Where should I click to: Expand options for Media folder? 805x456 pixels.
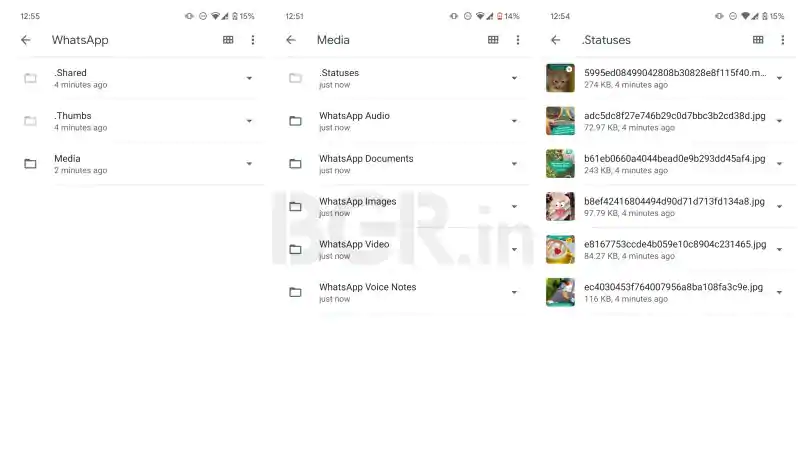coord(249,164)
